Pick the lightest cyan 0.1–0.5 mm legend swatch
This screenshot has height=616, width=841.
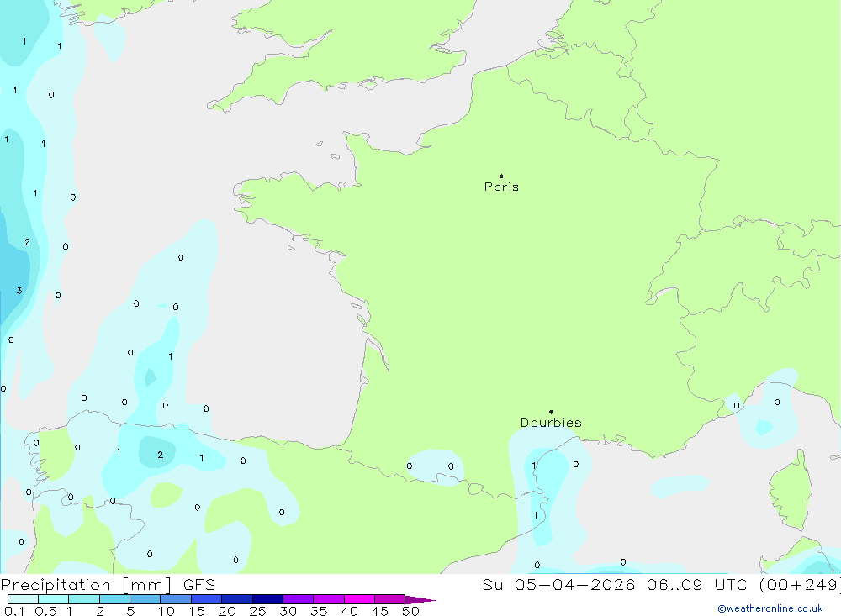23,599
